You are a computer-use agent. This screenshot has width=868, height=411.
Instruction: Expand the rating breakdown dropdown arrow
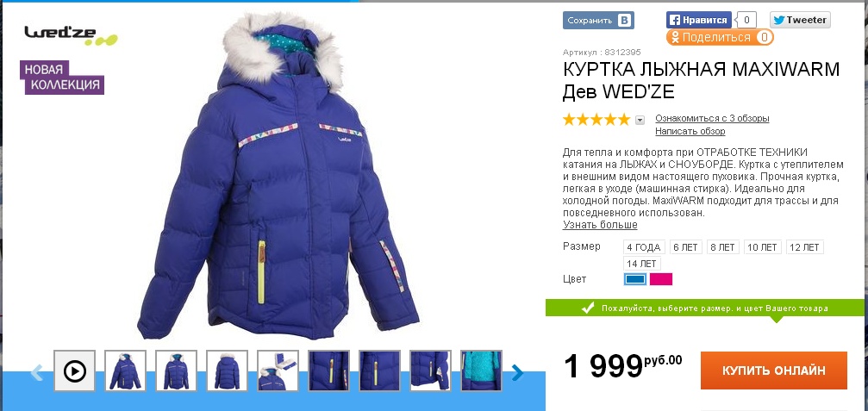tap(640, 120)
